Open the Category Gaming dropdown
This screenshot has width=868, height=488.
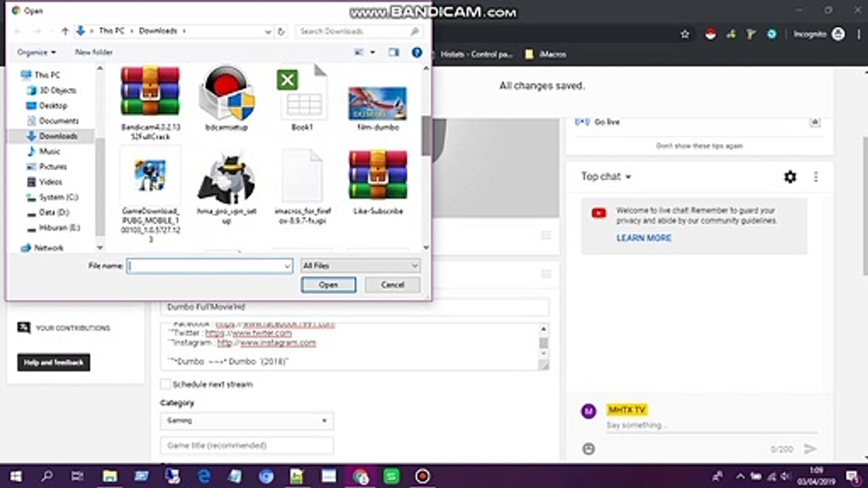[247, 421]
